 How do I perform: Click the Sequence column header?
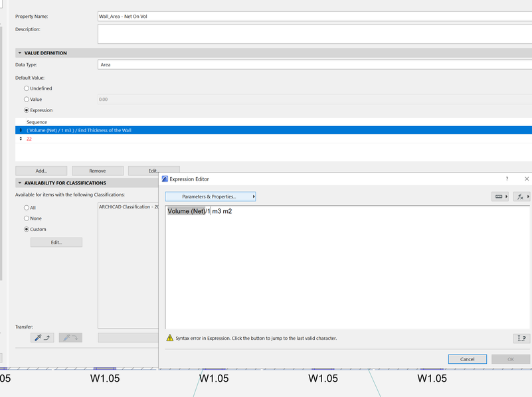tap(37, 122)
